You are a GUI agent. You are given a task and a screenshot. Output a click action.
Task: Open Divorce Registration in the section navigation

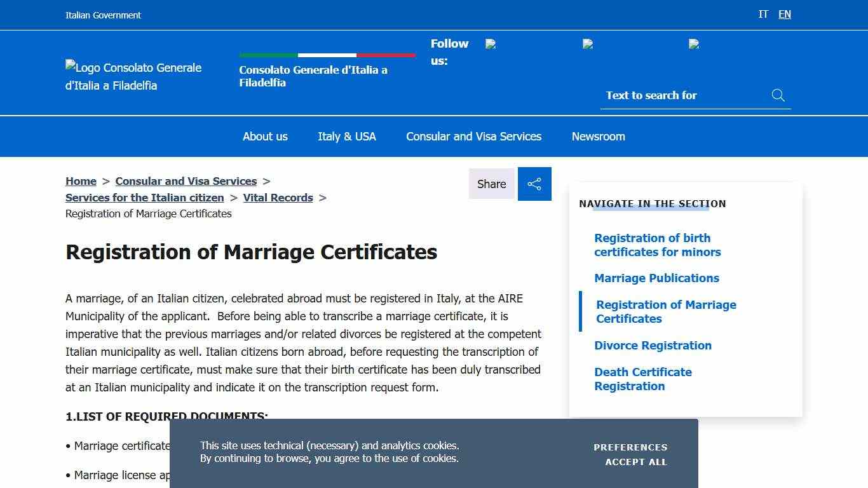(x=653, y=345)
